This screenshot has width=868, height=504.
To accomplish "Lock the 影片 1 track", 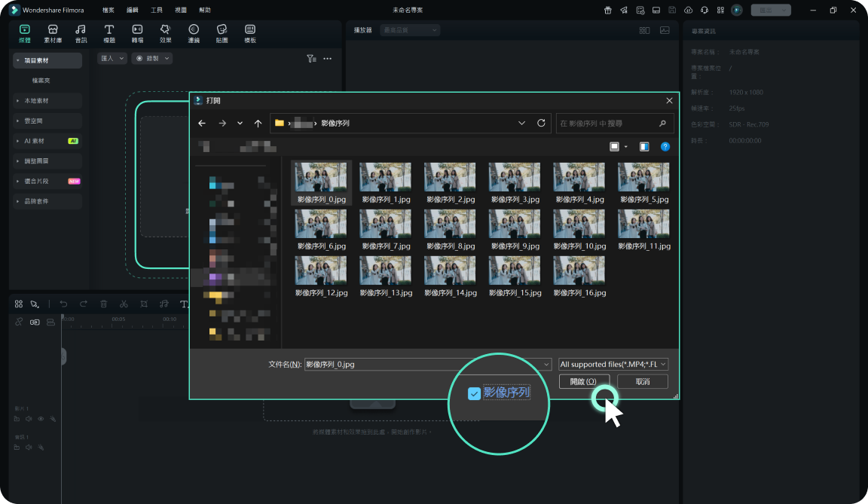I will click(x=17, y=419).
